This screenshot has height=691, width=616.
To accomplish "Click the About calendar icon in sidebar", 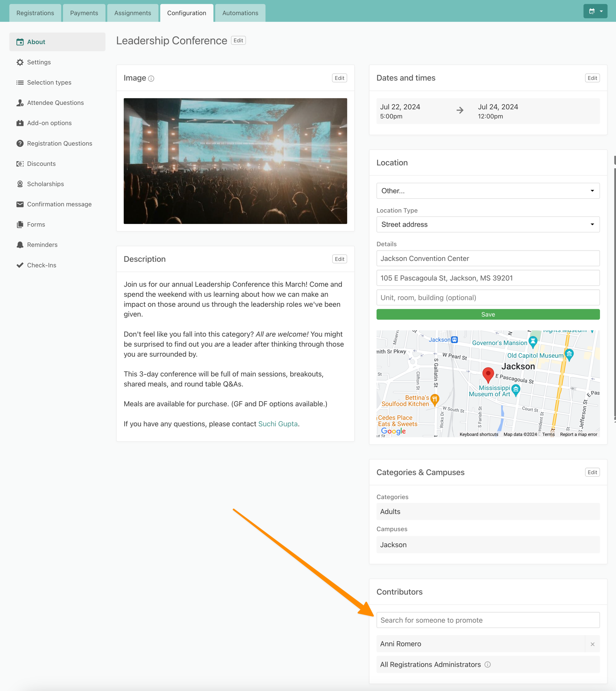I will (x=20, y=42).
